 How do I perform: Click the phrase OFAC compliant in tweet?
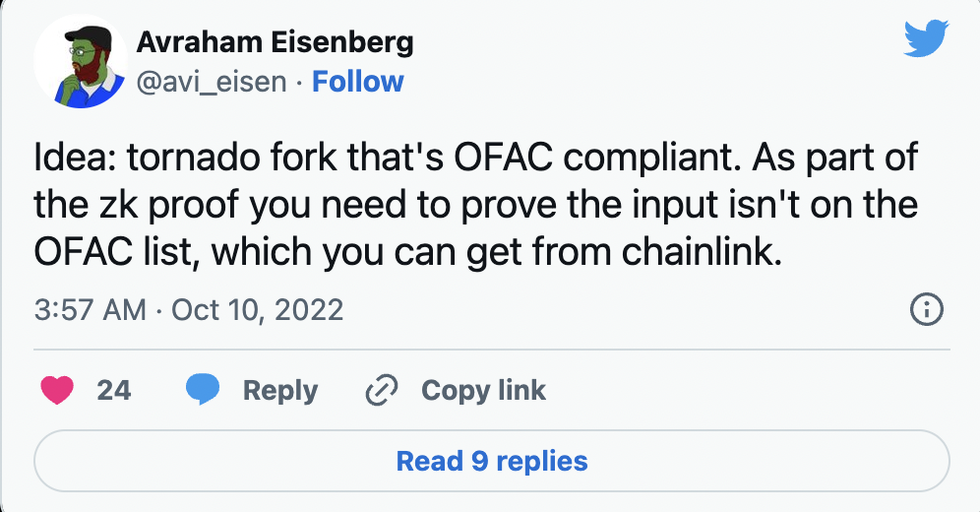click(x=597, y=159)
